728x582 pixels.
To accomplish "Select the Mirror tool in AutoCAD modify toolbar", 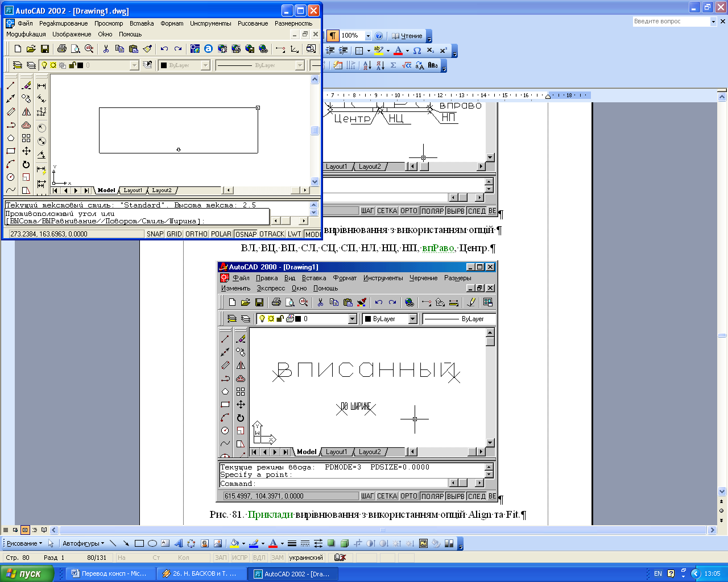I will pyautogui.click(x=26, y=112).
